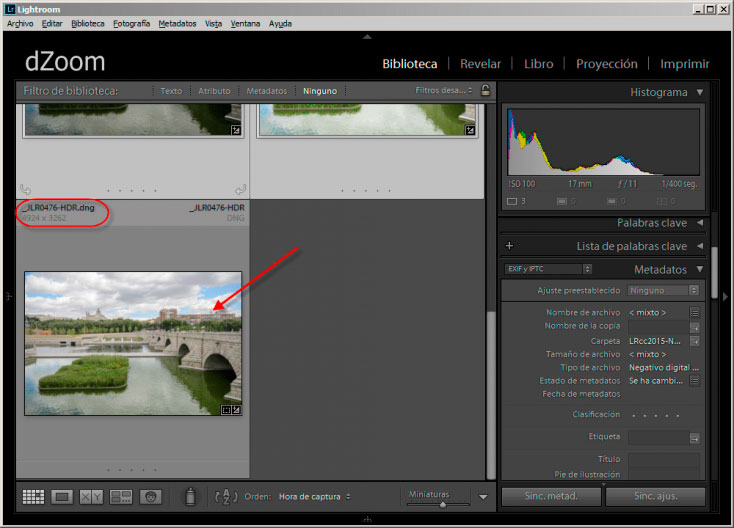
Task: Click Sinc. ajus. button
Action: 655,496
